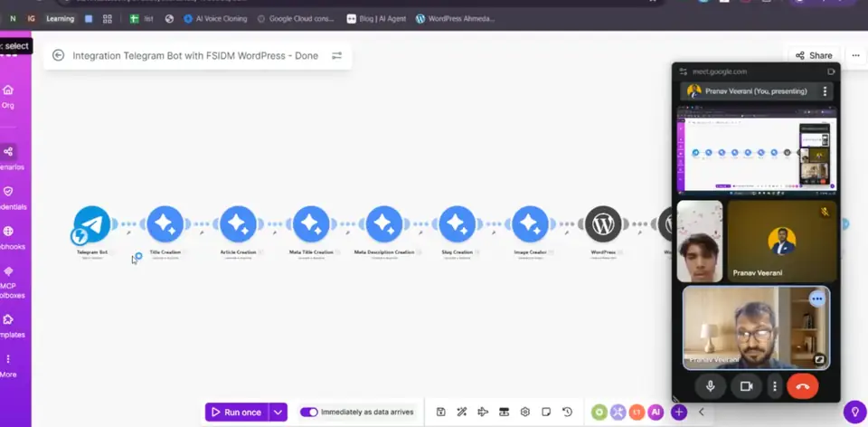Click the orange text parser icon
The width and height of the screenshot is (868, 427).
coord(637,412)
